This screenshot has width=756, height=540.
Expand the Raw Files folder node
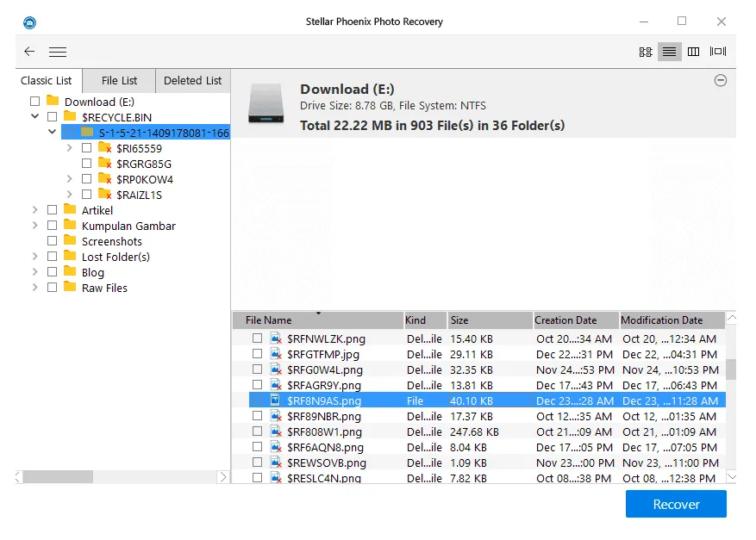(x=34, y=287)
